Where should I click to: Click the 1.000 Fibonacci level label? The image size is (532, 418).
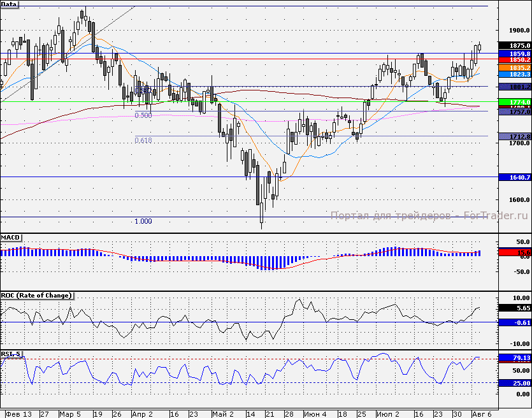coord(143,221)
